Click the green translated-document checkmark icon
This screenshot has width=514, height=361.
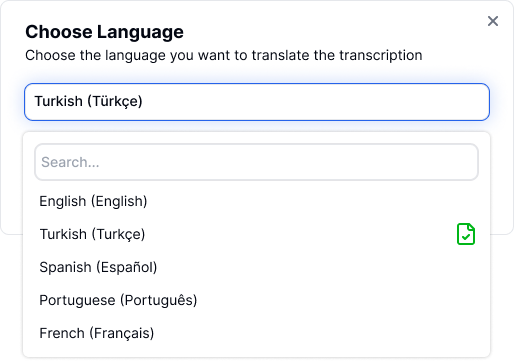coord(466,234)
